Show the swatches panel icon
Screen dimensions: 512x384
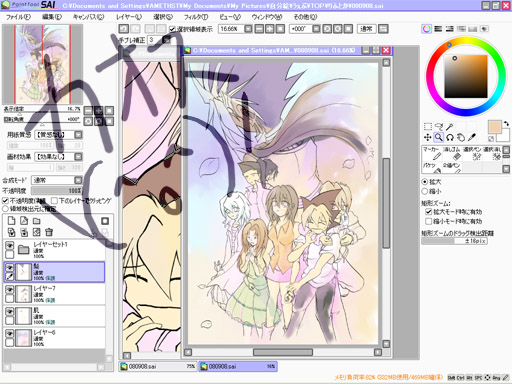(x=473, y=29)
